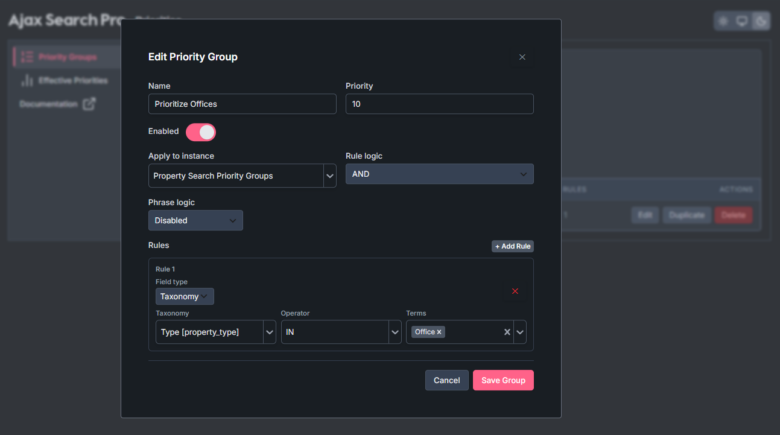The width and height of the screenshot is (780, 435).
Task: Clear all terms in Terms field
Action: pos(507,332)
